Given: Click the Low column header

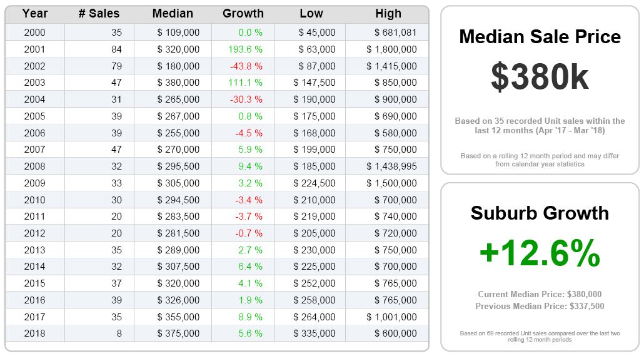Looking at the screenshot, I should pos(311,14).
